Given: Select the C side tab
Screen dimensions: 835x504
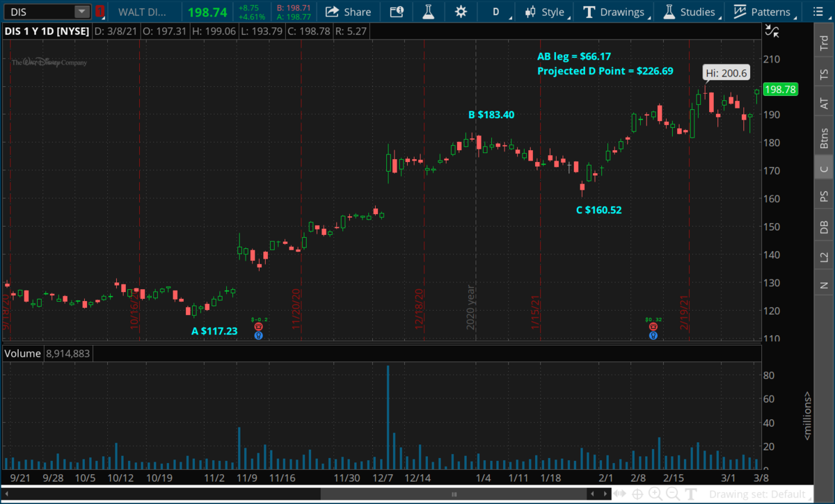Looking at the screenshot, I should 825,169.
